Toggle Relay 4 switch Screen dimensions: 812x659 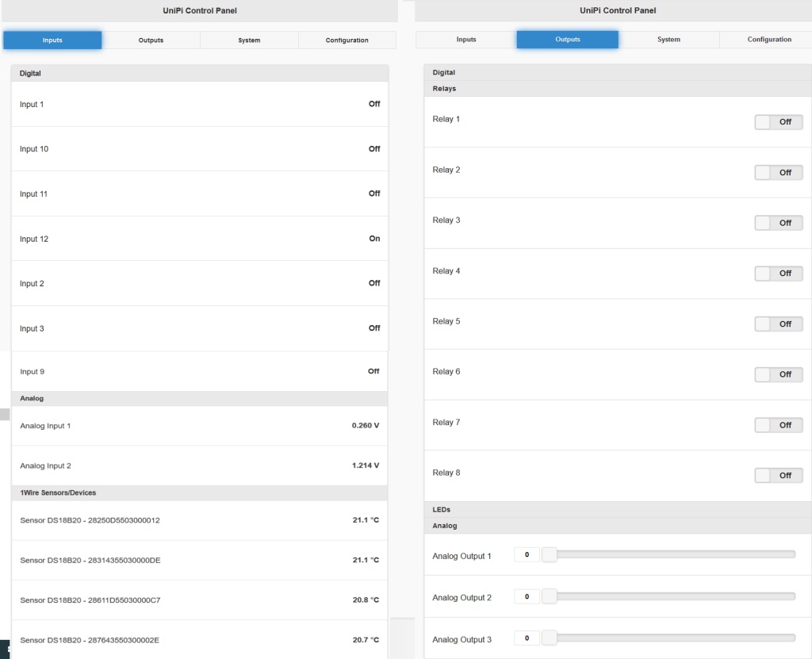point(779,273)
